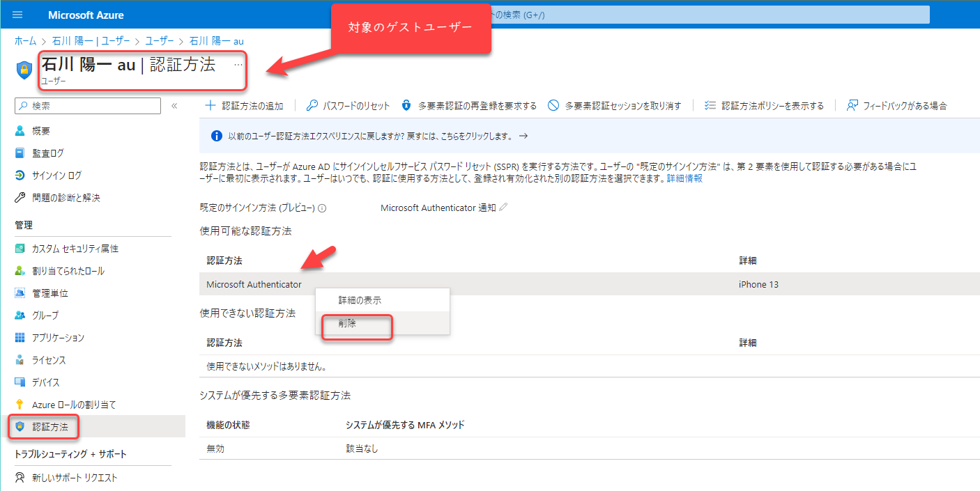Select 認証方法 in the sidebar
The height and width of the screenshot is (491, 980).
[x=49, y=426]
